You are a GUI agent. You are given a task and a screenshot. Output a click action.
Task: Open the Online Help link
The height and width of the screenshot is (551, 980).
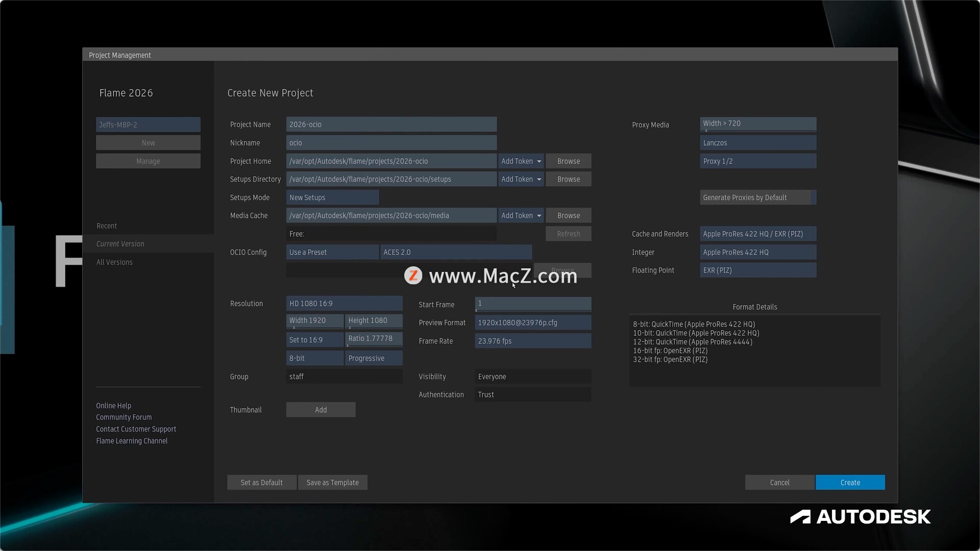point(114,406)
